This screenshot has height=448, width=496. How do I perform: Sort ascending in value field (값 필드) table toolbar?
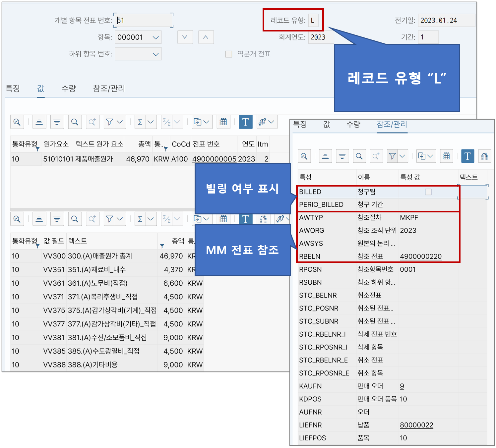coord(39,219)
